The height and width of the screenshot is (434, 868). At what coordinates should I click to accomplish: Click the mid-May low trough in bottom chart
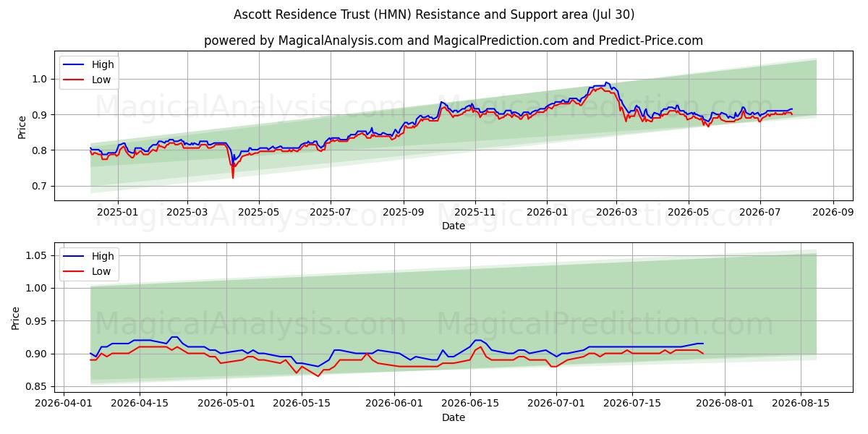click(318, 375)
